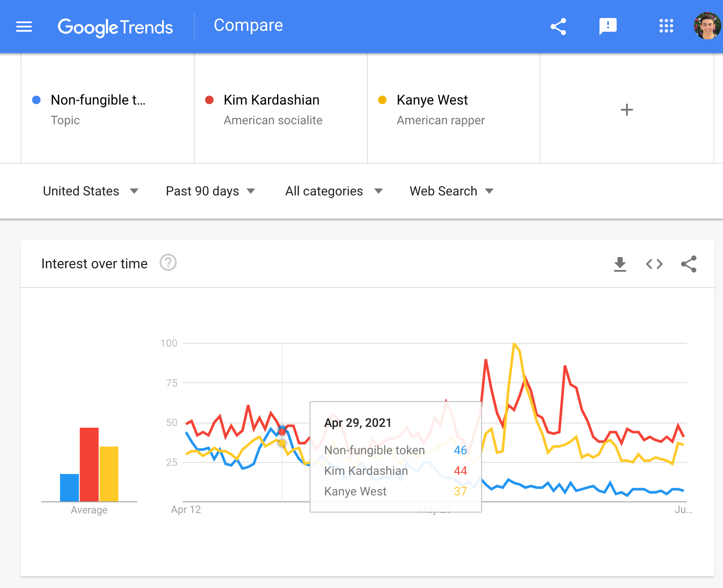The width and height of the screenshot is (723, 588).
Task: Add a comparison term with plus
Action: pyautogui.click(x=627, y=110)
